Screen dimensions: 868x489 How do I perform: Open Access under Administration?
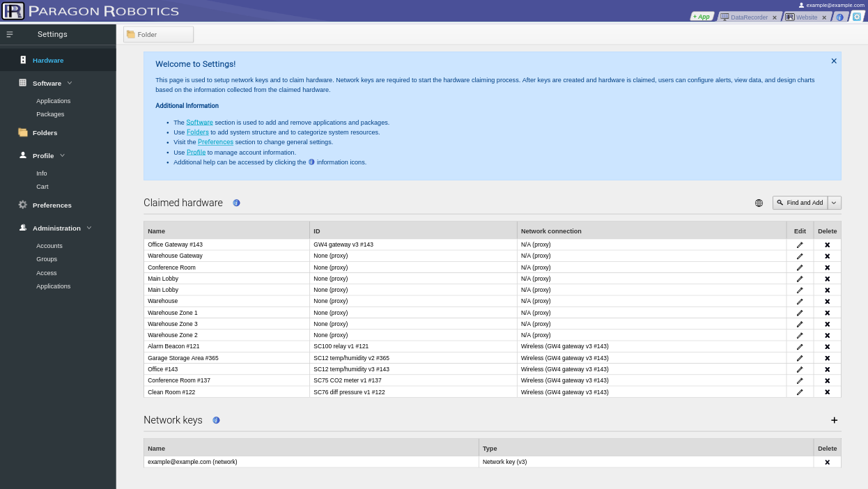click(x=47, y=273)
